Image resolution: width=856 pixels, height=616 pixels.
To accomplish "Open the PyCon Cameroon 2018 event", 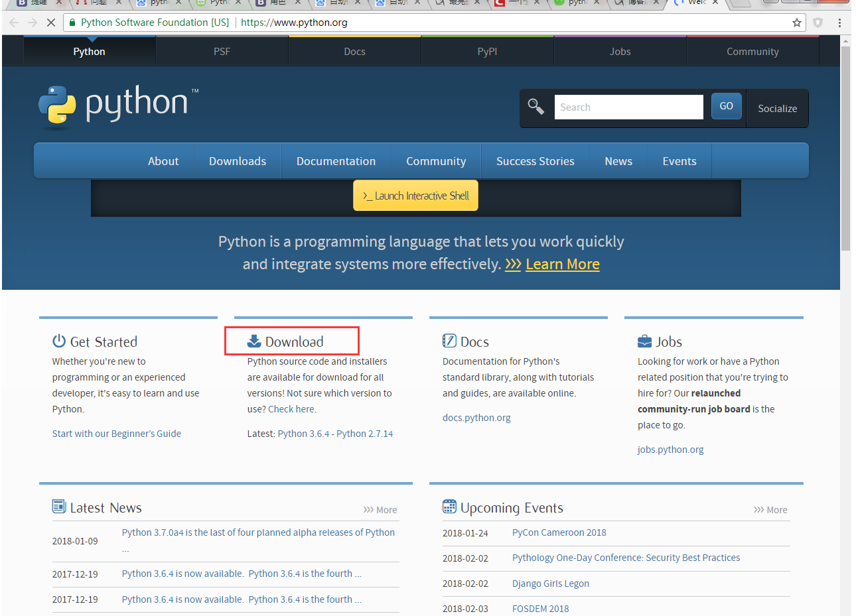I will [559, 532].
